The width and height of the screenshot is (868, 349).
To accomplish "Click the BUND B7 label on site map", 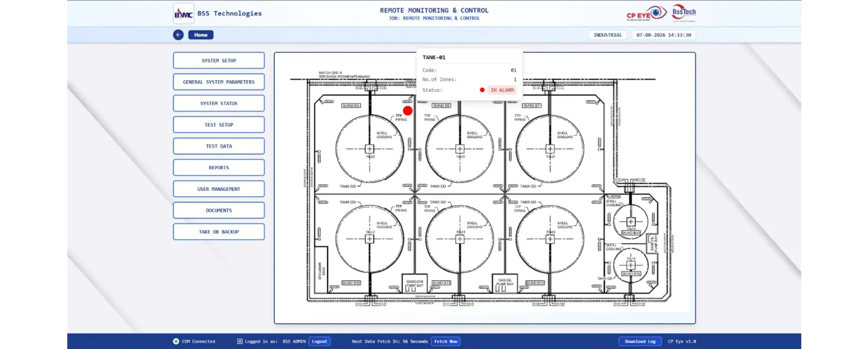I will (x=532, y=106).
